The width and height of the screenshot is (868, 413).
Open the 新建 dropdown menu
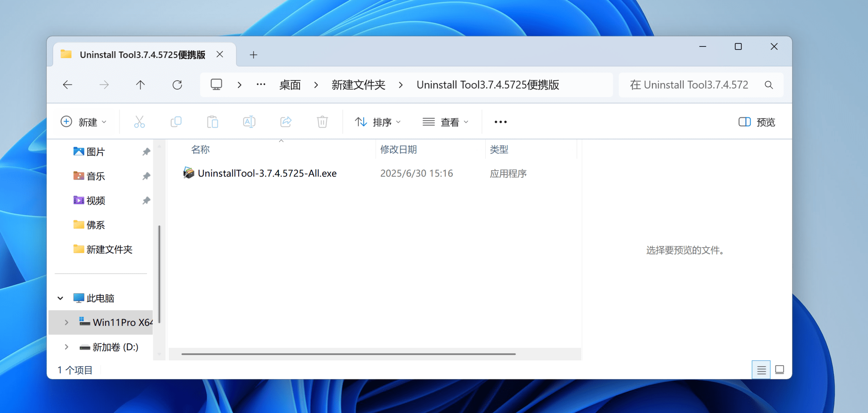pyautogui.click(x=84, y=122)
